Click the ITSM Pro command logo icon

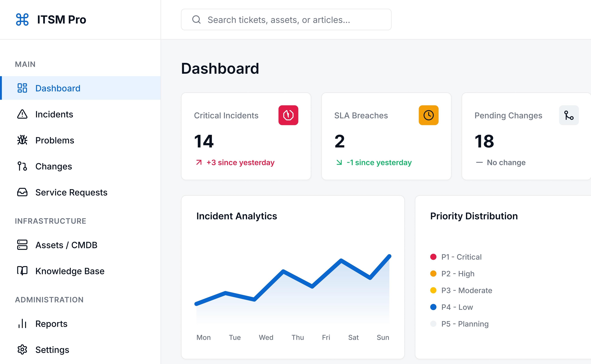(x=22, y=20)
